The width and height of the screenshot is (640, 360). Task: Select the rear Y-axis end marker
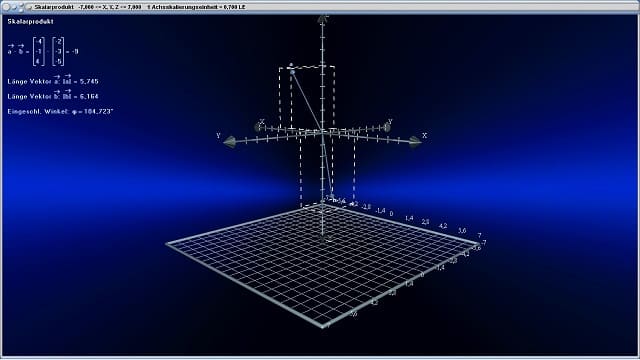coord(386,128)
